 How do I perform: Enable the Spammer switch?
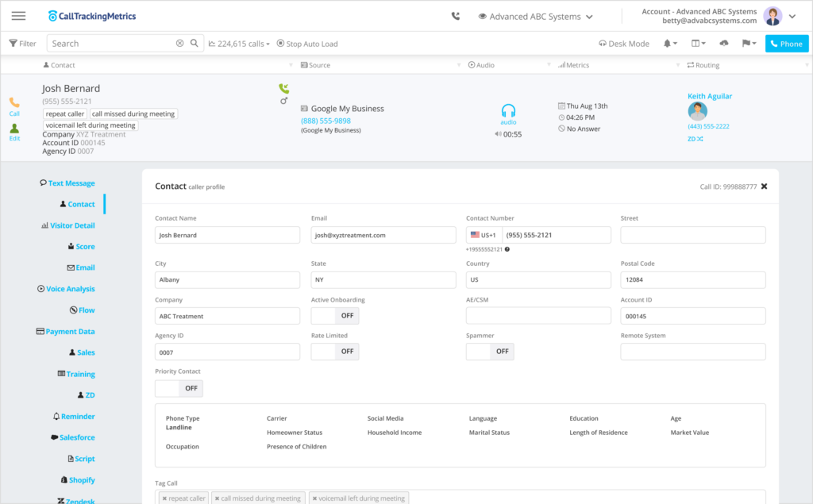(x=490, y=352)
